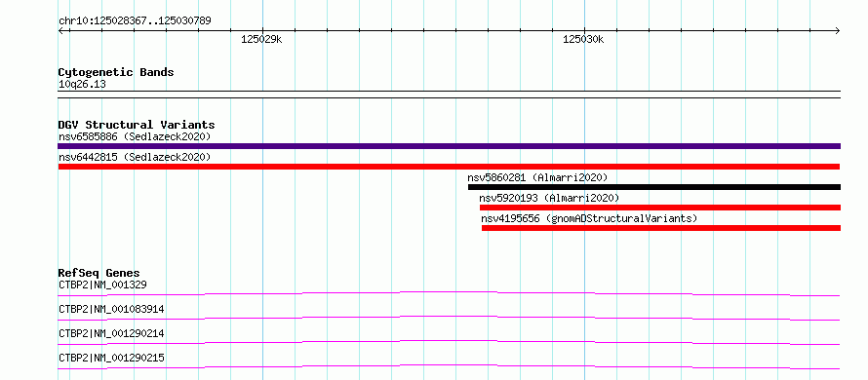Click the 125030k ruler marker
This screenshot has height=380, width=868.
click(x=584, y=39)
